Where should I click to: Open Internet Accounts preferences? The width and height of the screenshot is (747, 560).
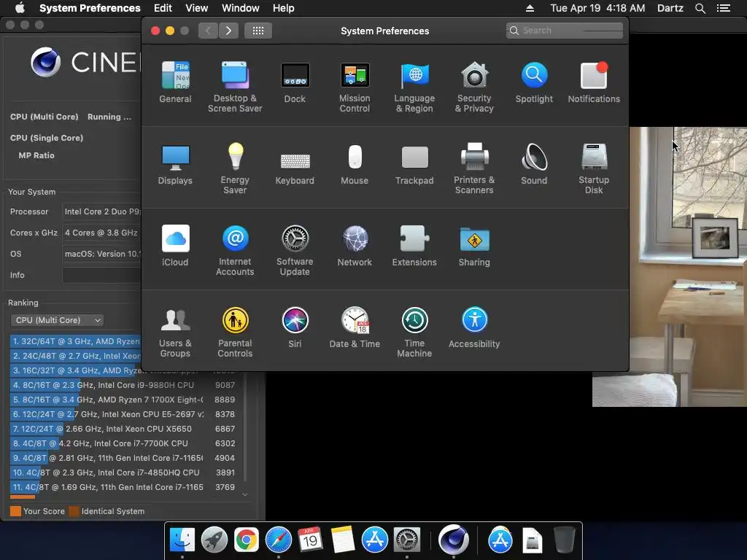(235, 250)
